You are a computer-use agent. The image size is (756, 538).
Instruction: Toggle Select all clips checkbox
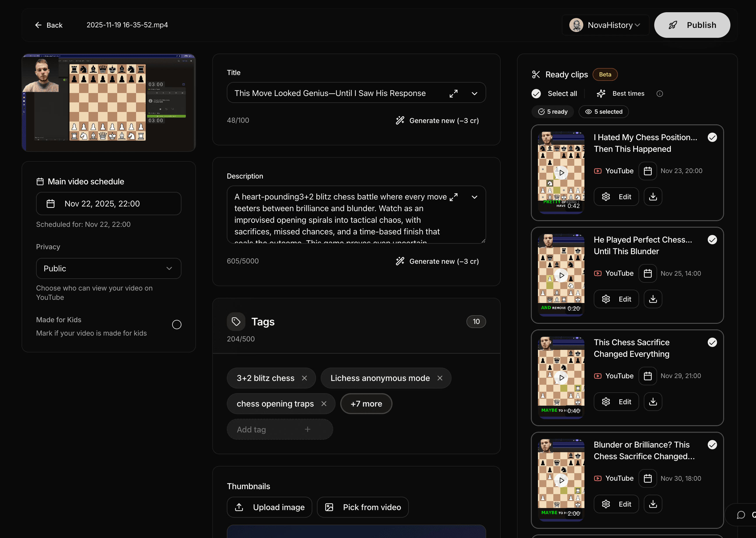pos(536,94)
